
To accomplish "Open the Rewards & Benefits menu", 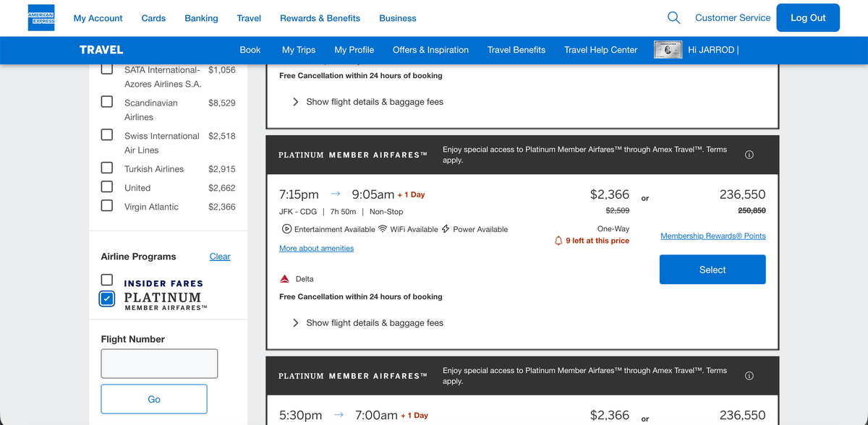I will click(x=320, y=18).
